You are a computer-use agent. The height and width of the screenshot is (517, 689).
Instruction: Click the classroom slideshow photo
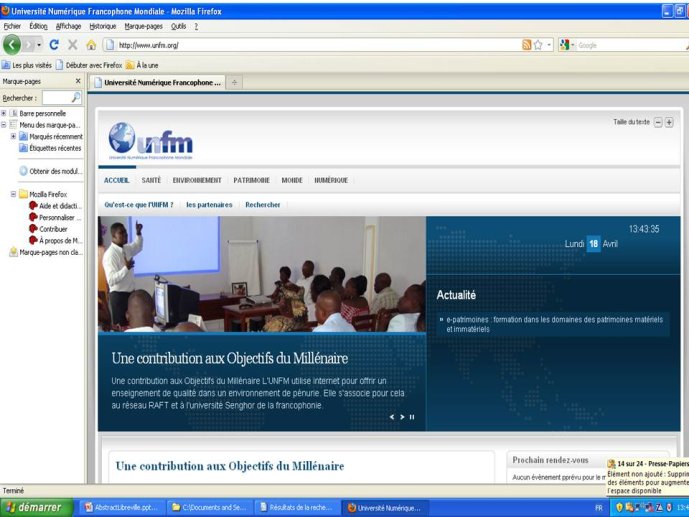pyautogui.click(x=262, y=274)
